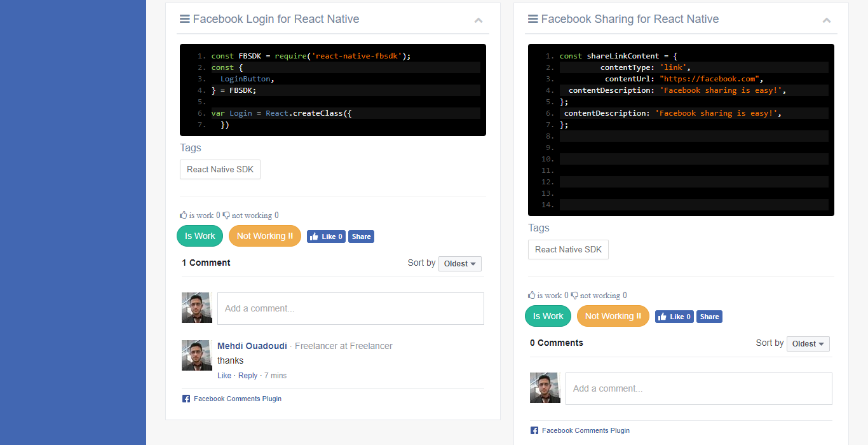Image resolution: width=868 pixels, height=445 pixels.
Task: Select React Native SDK tag under Login snippet
Action: (220, 169)
